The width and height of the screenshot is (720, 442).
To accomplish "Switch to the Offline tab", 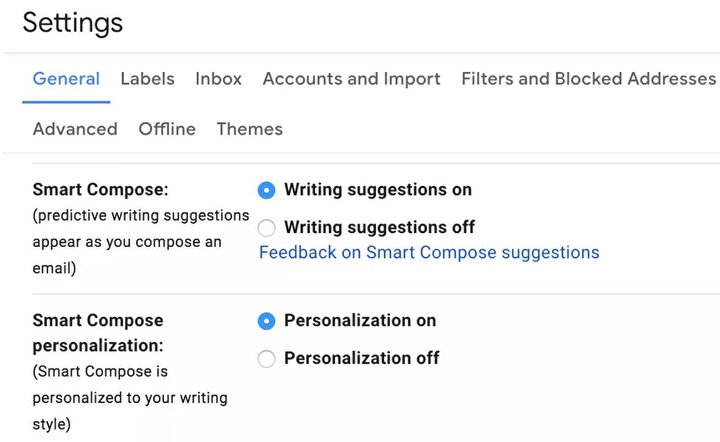I will coord(167,129).
